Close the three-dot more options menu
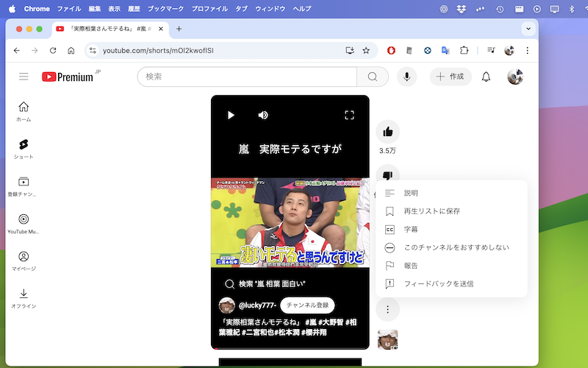588x368 pixels. 388,309
